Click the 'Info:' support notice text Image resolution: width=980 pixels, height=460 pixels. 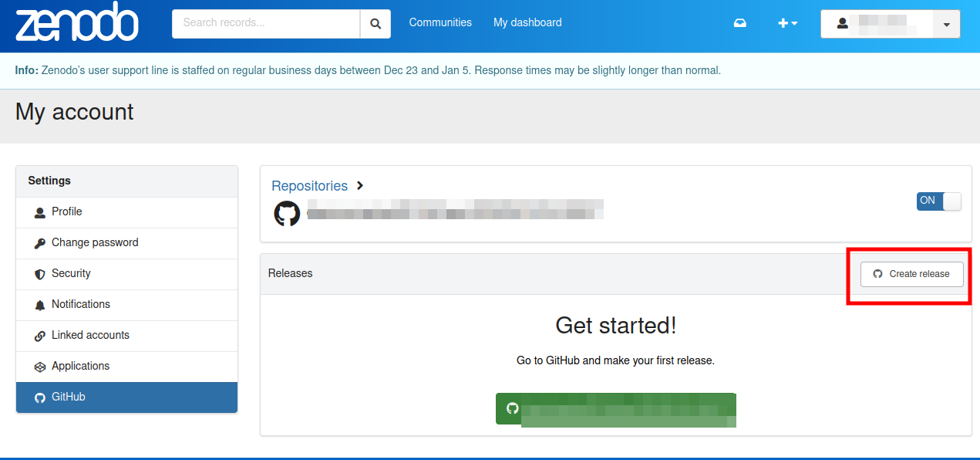(x=368, y=70)
